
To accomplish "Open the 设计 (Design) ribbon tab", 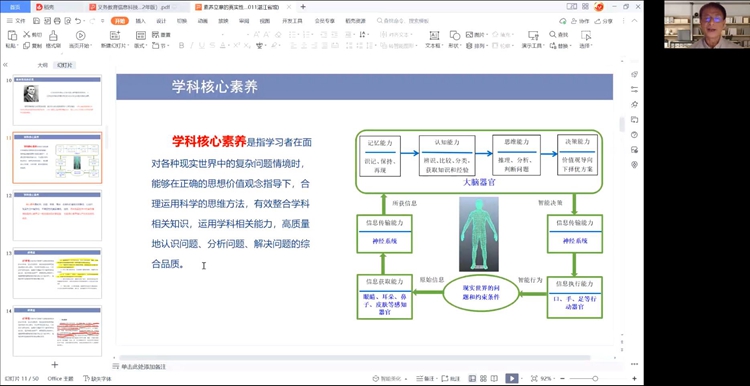I will click(161, 21).
